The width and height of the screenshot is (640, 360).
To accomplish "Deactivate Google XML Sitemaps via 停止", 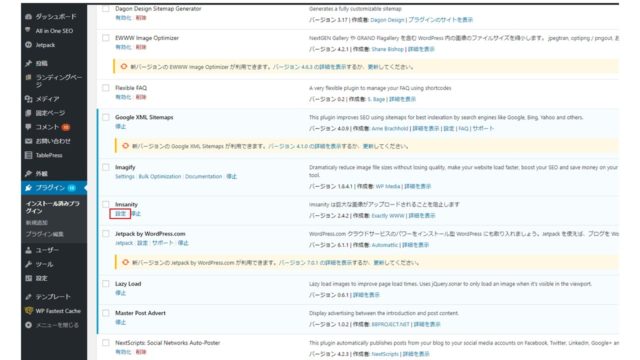I will click(120, 127).
